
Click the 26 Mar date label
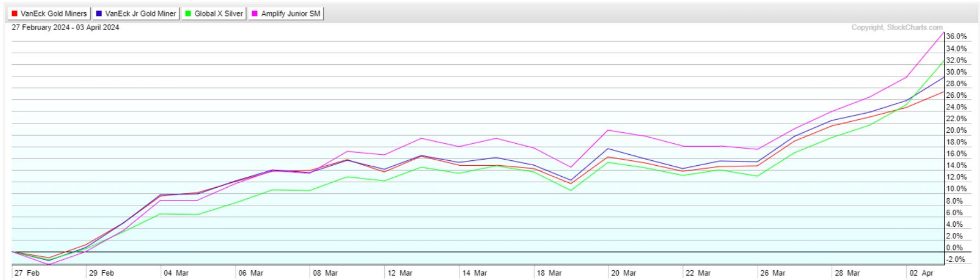pos(773,273)
